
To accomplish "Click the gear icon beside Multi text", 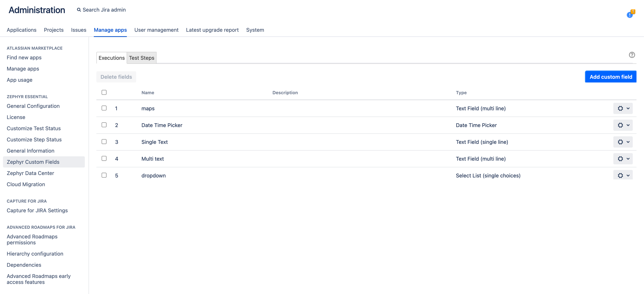I will [x=620, y=159].
